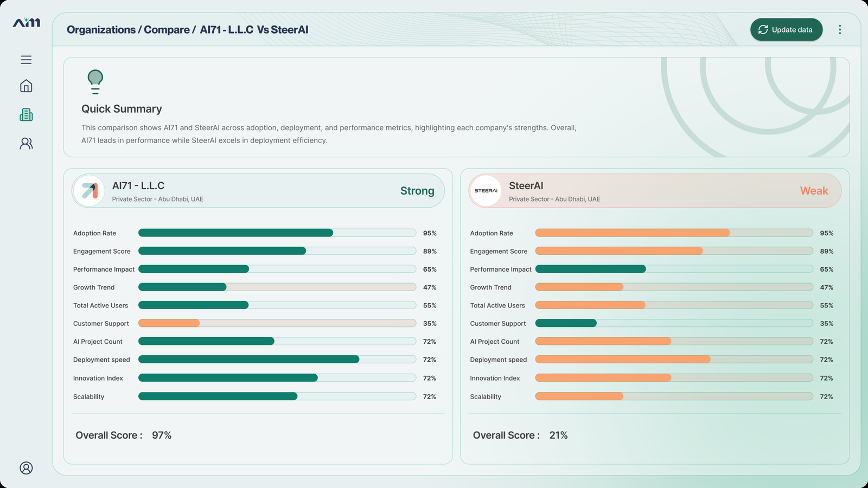Click AI71 Growth Trend 47% value
The width and height of the screenshot is (868, 488).
430,287
